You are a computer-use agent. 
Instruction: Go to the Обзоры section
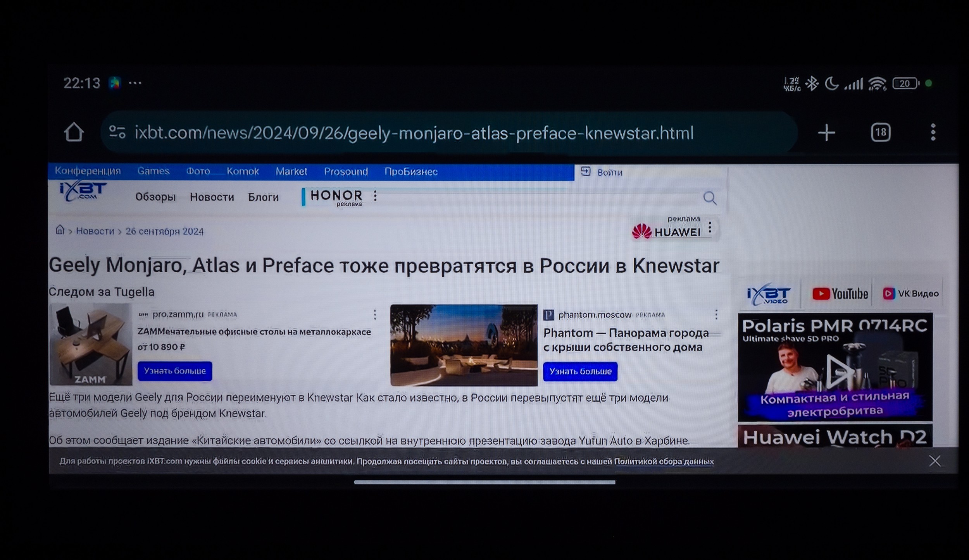155,197
